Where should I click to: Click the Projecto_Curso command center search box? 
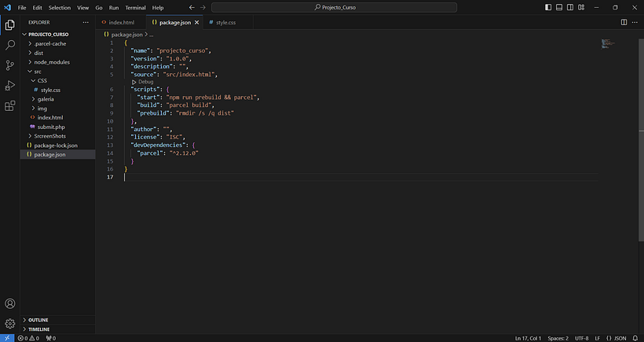click(334, 7)
